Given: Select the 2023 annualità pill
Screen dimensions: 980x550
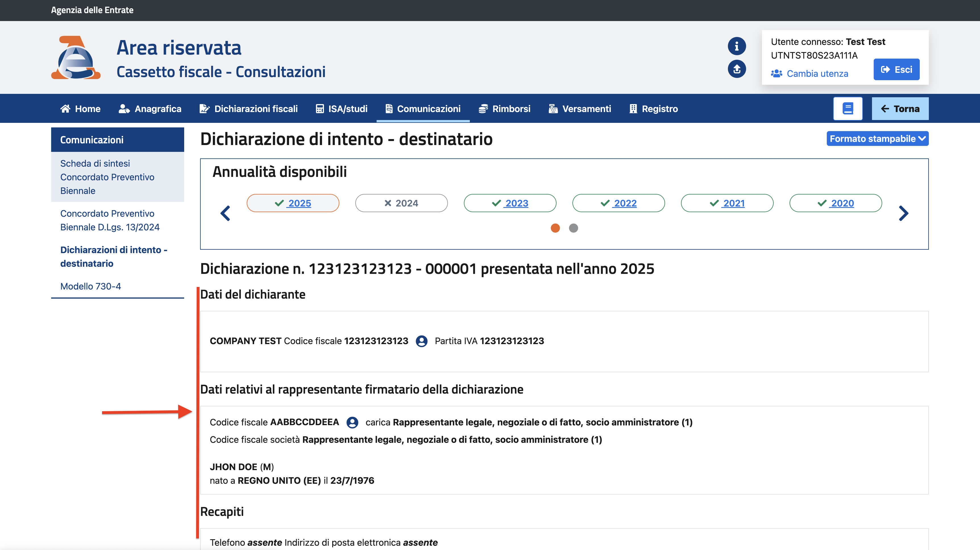Looking at the screenshot, I should point(510,203).
